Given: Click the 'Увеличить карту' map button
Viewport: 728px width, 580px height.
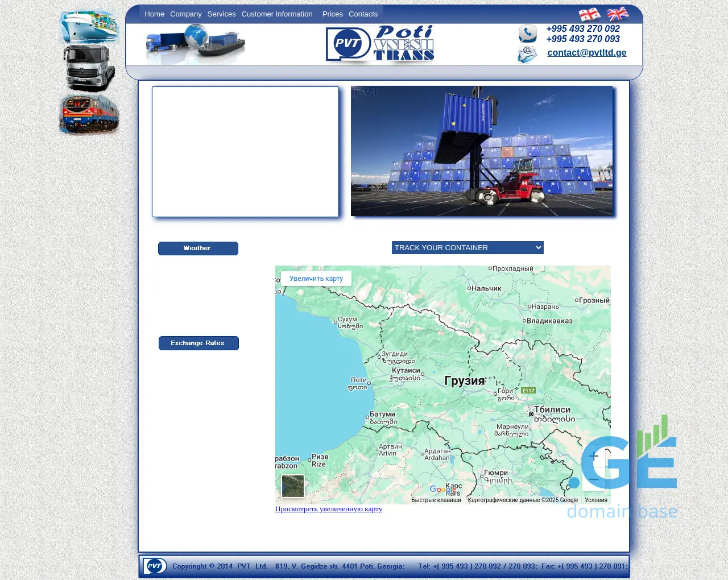Looking at the screenshot, I should click(x=316, y=279).
